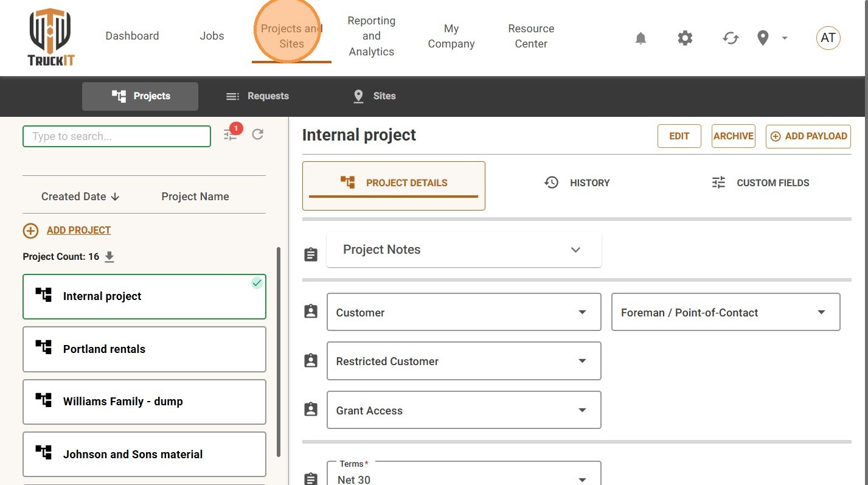Expand the Project Notes section
The image size is (868, 485).
click(x=464, y=249)
